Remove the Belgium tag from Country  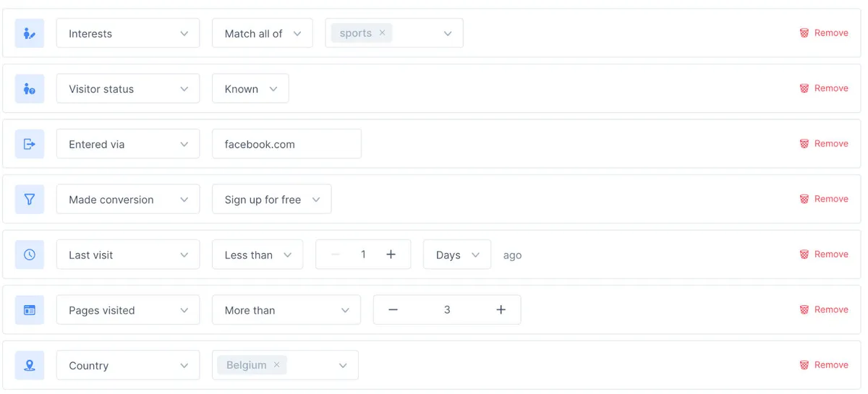click(276, 365)
